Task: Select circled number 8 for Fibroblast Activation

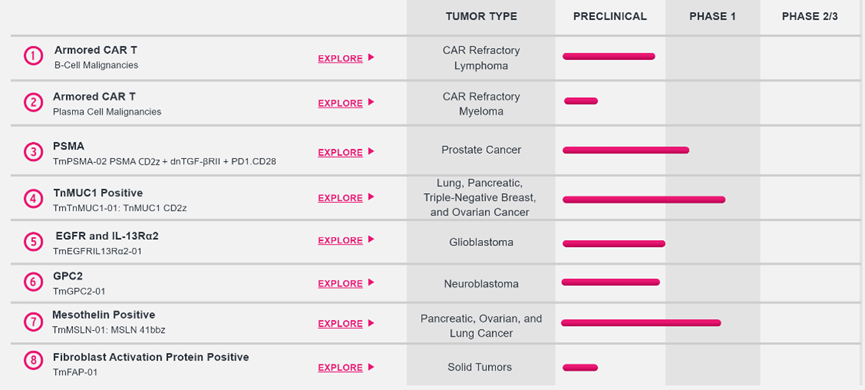Action: coord(33,361)
